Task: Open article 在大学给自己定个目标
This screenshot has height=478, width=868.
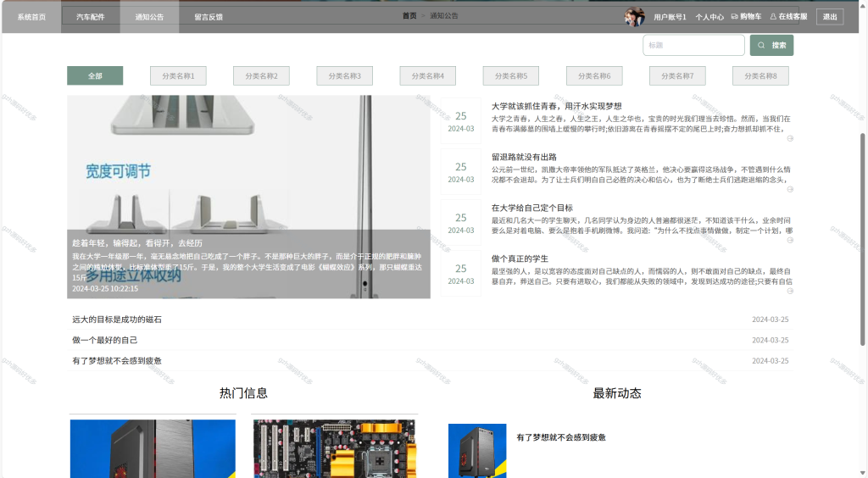Action: pyautogui.click(x=532, y=208)
